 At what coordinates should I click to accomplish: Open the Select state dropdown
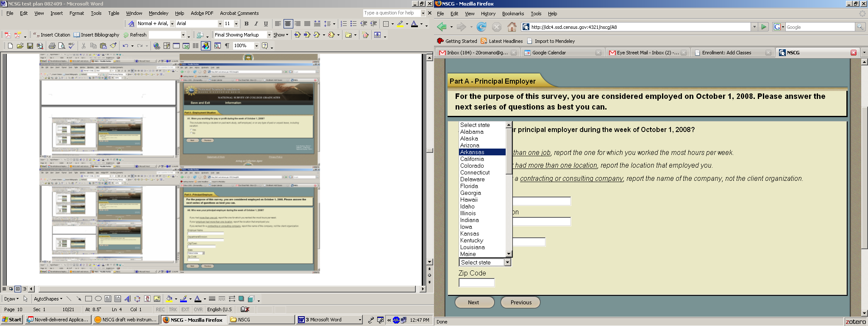507,262
